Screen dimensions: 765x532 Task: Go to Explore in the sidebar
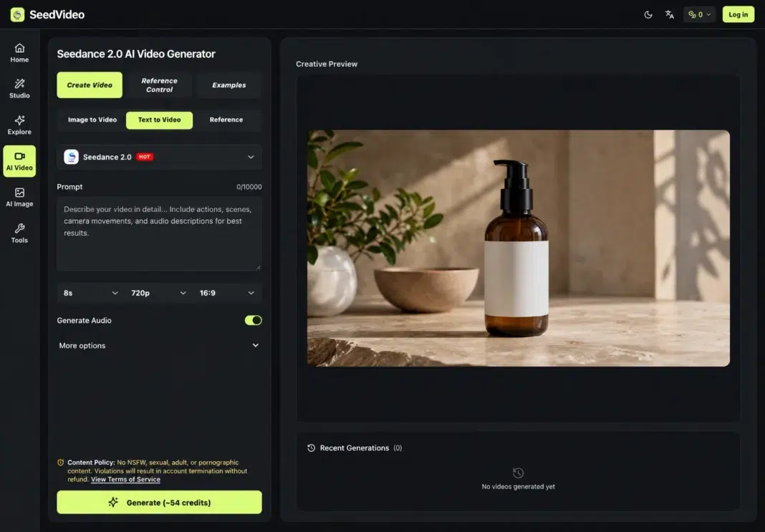19,125
